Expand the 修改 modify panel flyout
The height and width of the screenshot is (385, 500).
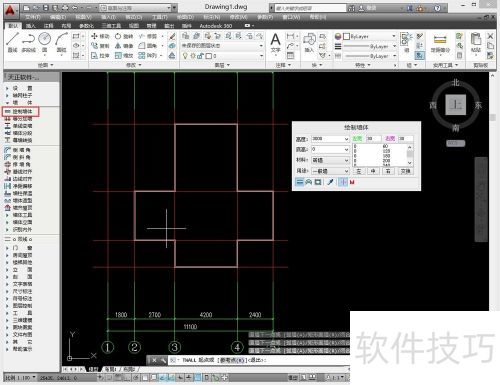click(x=134, y=65)
